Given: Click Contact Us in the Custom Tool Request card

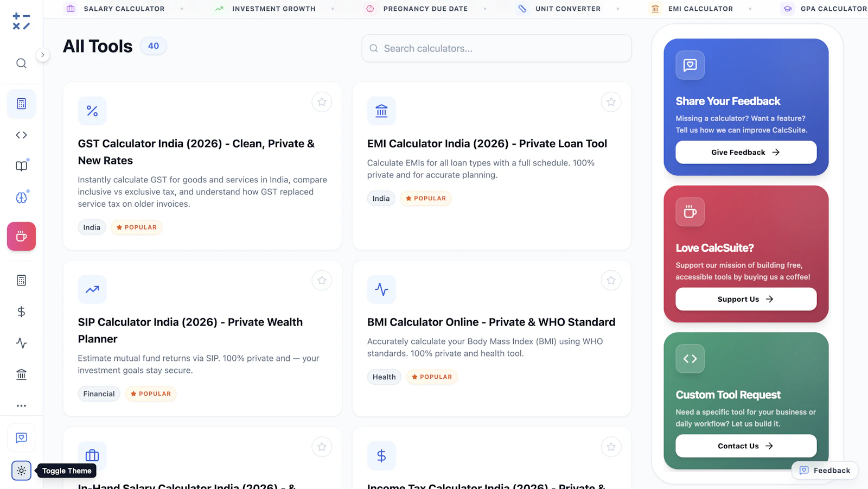Looking at the screenshot, I should coord(745,446).
